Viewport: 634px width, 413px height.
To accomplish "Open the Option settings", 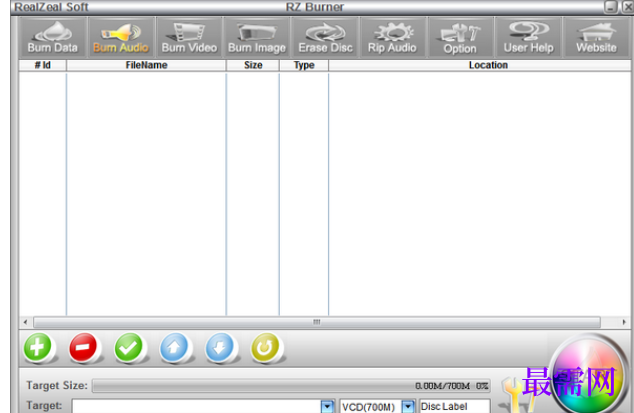I will 460,38.
